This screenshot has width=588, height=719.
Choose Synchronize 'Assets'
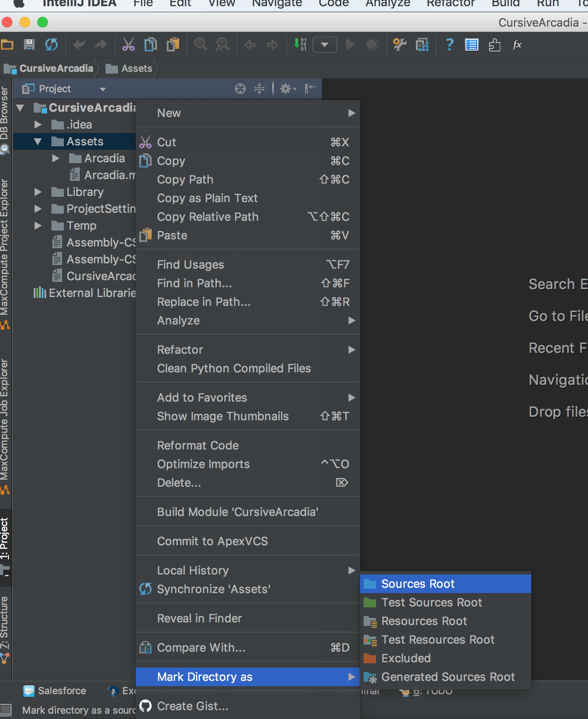point(247,589)
